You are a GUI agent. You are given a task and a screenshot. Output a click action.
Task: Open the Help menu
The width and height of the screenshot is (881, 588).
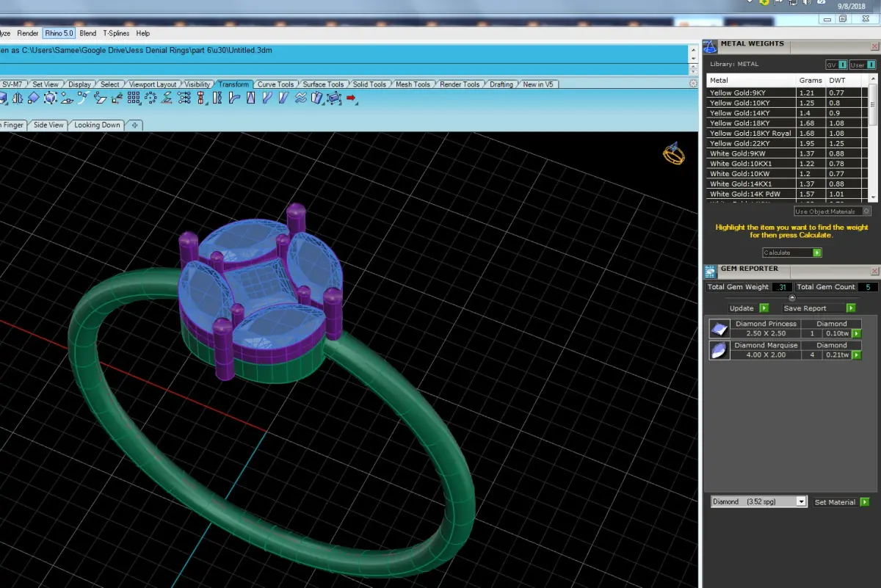(x=143, y=33)
